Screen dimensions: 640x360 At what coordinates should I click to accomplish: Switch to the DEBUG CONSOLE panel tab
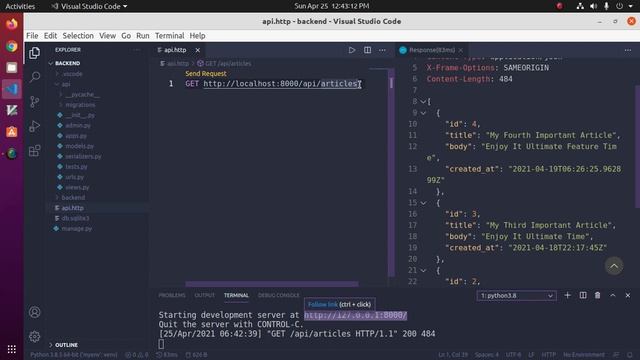pos(278,295)
